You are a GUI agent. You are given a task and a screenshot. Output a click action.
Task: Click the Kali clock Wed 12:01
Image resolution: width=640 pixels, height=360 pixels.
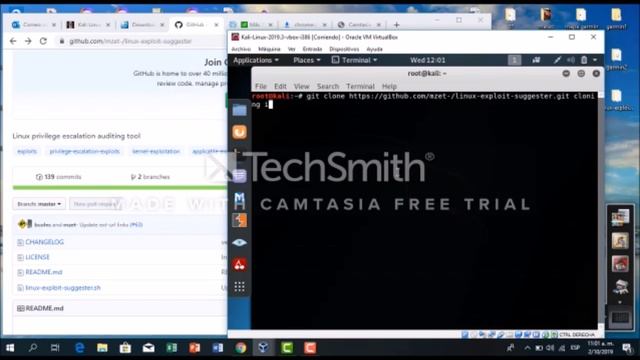point(427,60)
